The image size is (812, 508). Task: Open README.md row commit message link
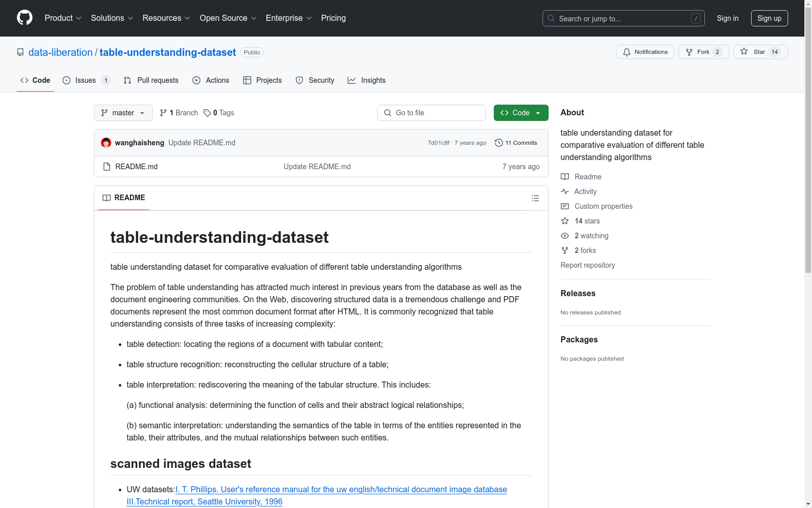(317, 167)
